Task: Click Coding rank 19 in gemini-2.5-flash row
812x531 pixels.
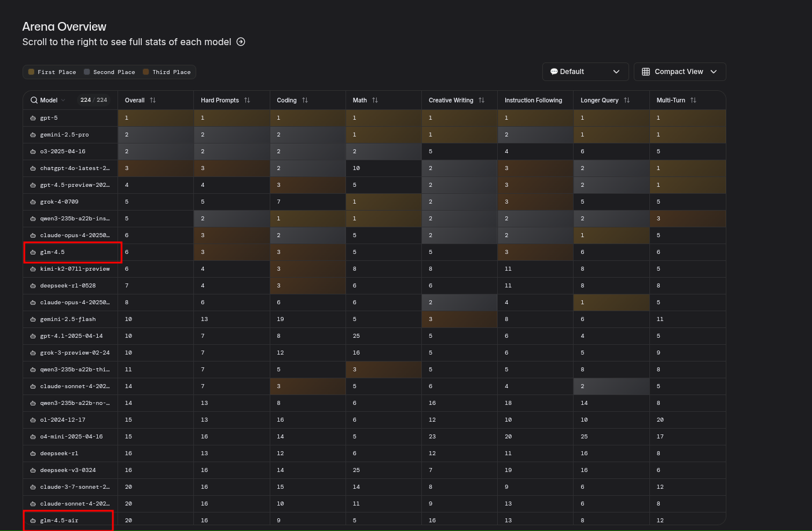Action: pos(280,319)
